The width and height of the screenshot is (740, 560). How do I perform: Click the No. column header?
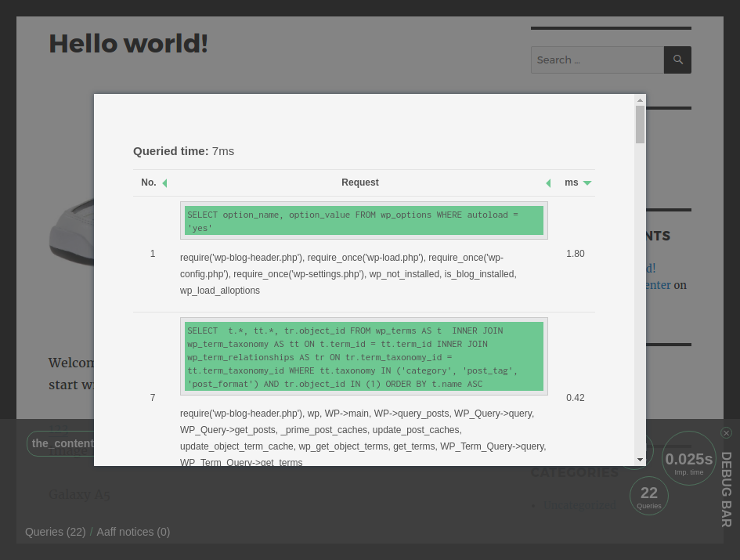click(149, 182)
